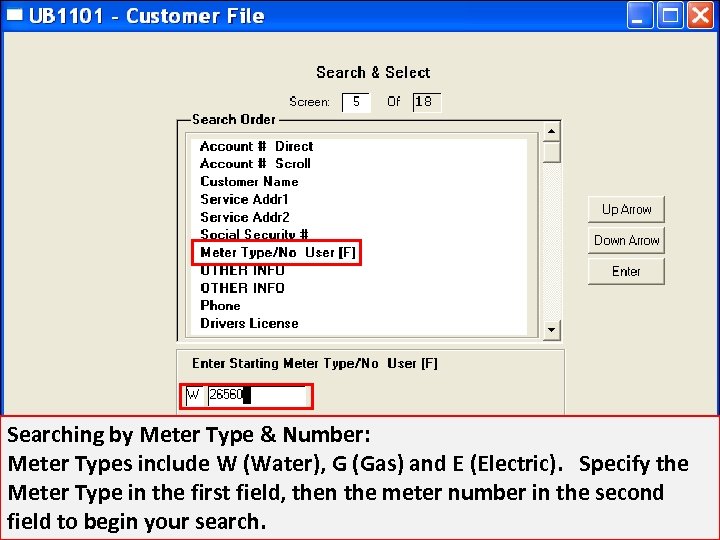The height and width of the screenshot is (540, 720).
Task: Select the Phone search option
Action: click(x=220, y=305)
